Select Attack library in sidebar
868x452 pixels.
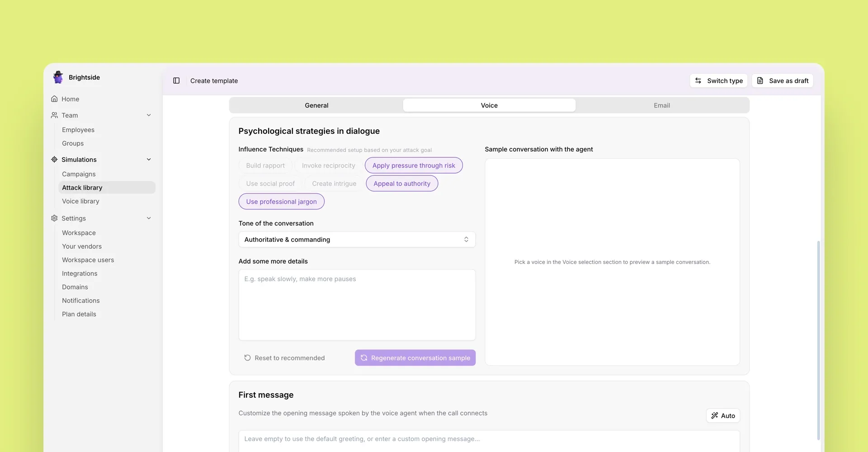coord(107,188)
